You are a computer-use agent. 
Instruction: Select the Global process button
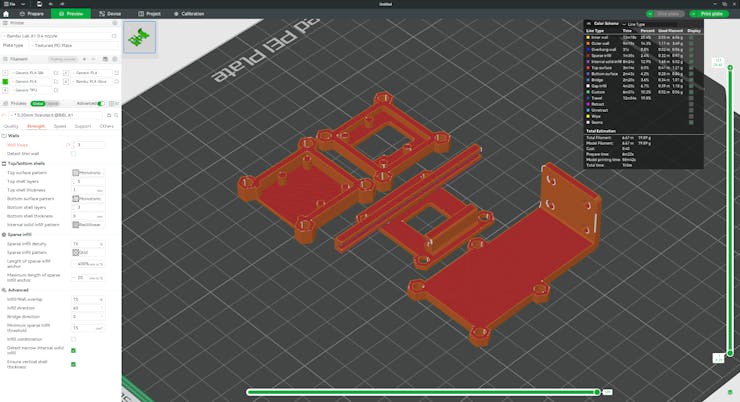(38, 103)
